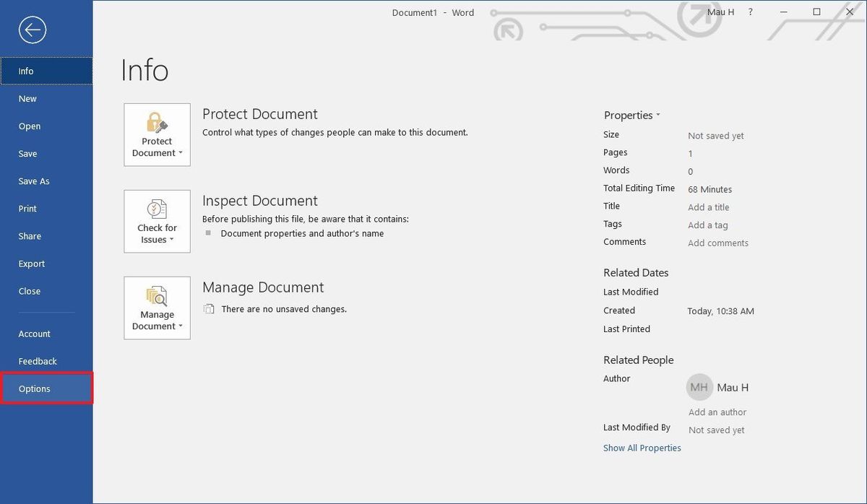This screenshot has width=867, height=504.
Task: Select Print from the sidebar
Action: (x=27, y=208)
